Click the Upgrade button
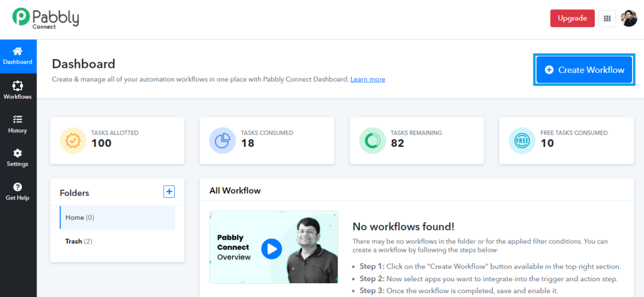Image resolution: width=644 pixels, height=297 pixels. (572, 18)
